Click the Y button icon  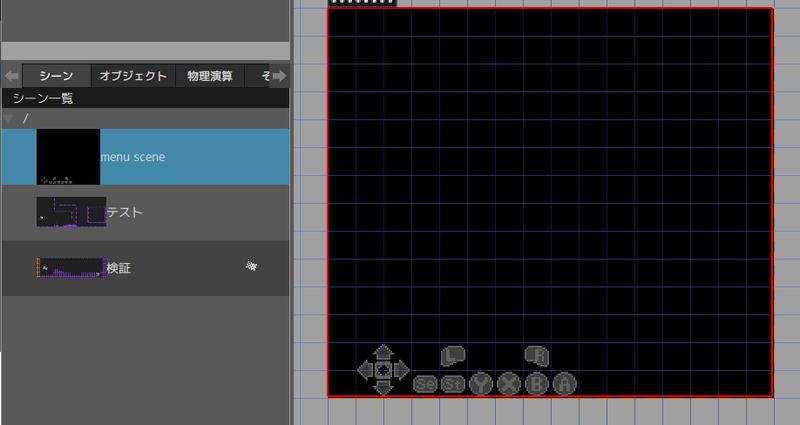click(481, 384)
